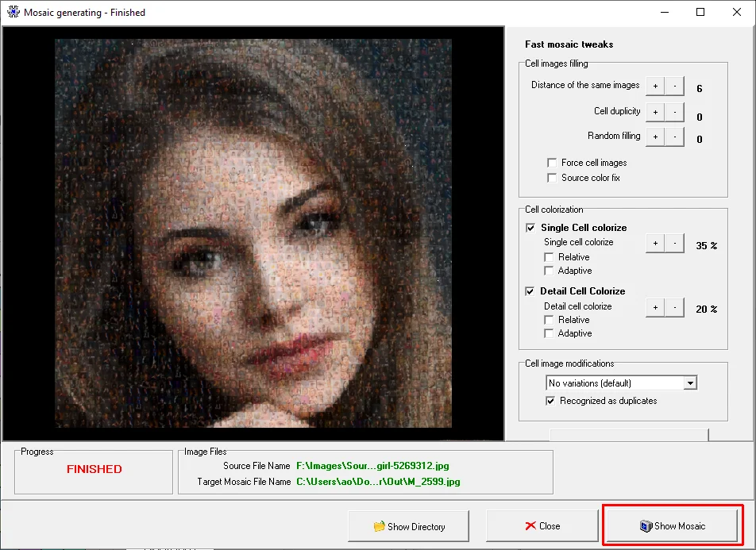Click the Distance of same images value 6
756x550 pixels.
coord(700,89)
